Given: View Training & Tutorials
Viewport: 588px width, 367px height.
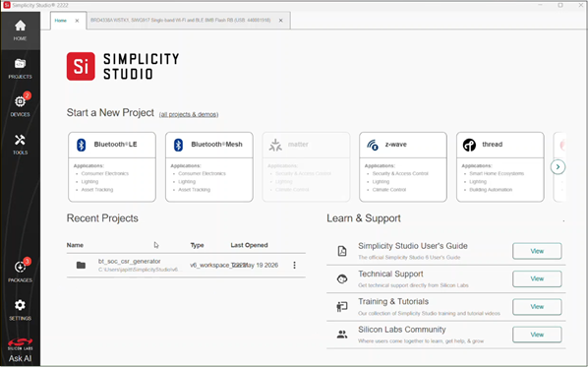Looking at the screenshot, I should point(537,307).
